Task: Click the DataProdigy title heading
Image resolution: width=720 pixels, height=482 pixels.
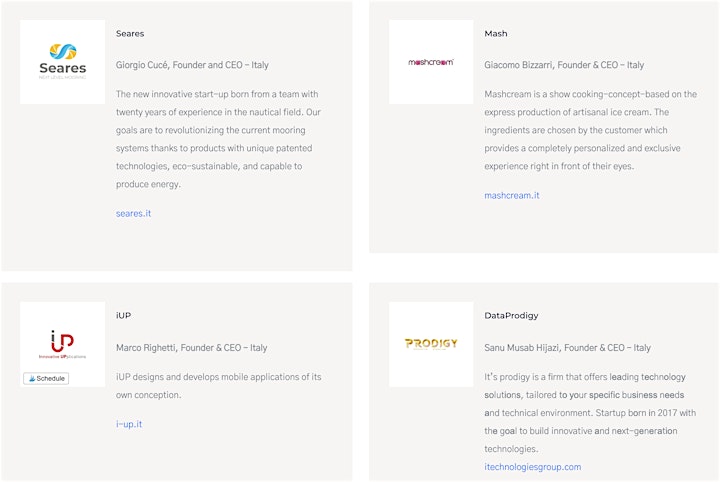Action: [x=511, y=315]
